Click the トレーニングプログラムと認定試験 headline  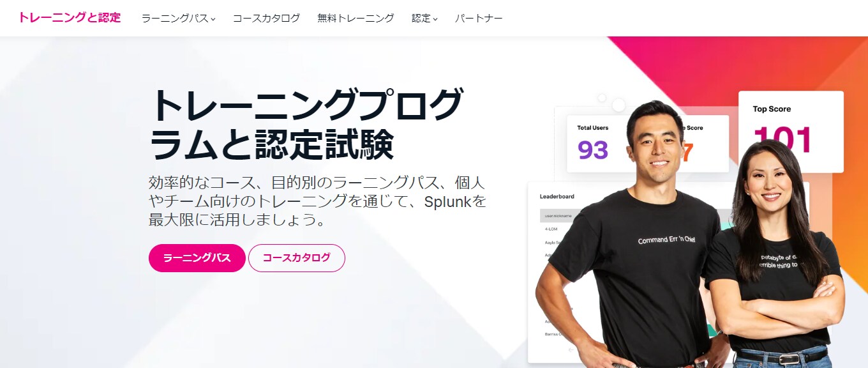pyautogui.click(x=305, y=126)
